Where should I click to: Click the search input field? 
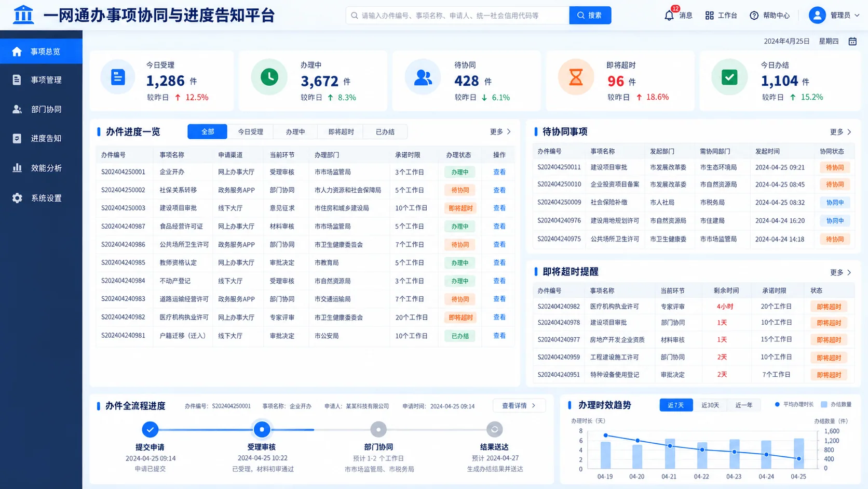[x=458, y=15]
